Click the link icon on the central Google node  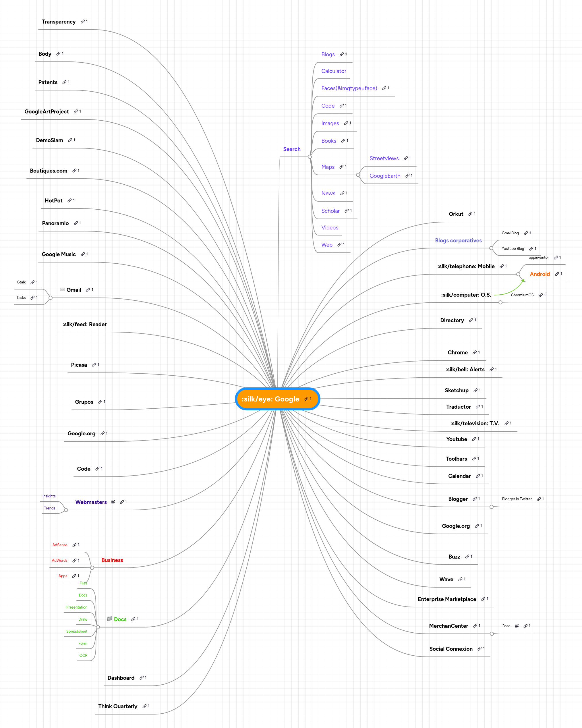[307, 399]
